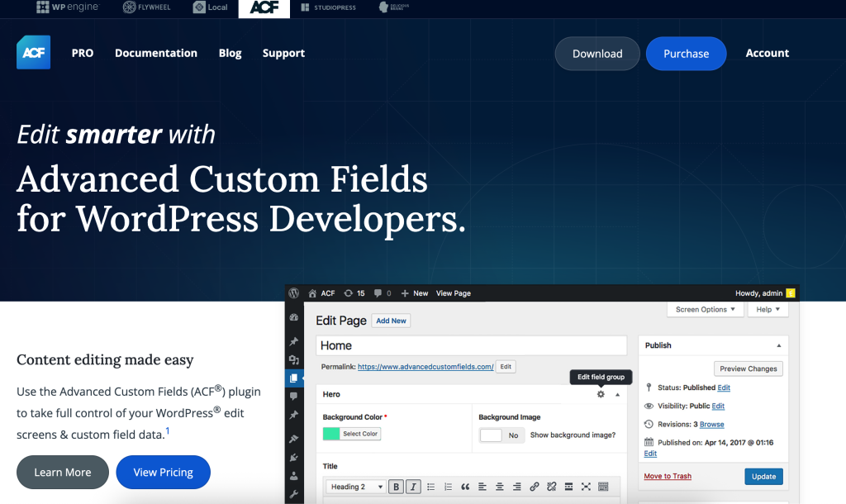This screenshot has height=504, width=846.
Task: Open the Heading 2 format dropdown
Action: pos(355,487)
